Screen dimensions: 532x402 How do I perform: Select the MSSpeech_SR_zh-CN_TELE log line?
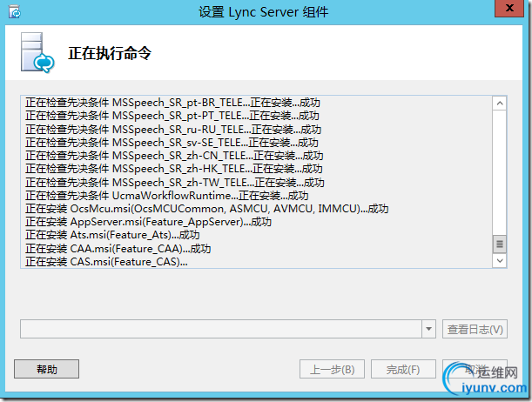coord(174,156)
